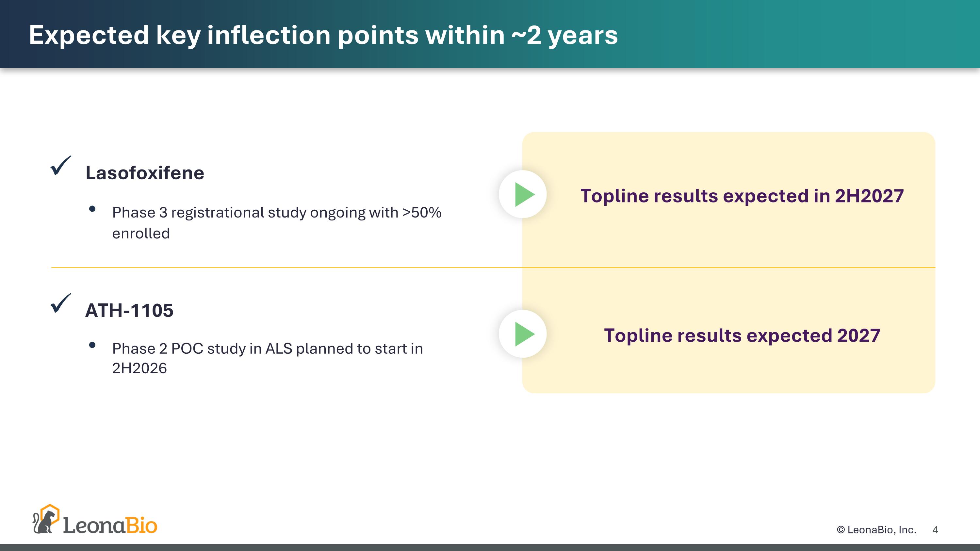The height and width of the screenshot is (551, 980).
Task: Click the bullet before the Phase 2 POC text
Action: click(92, 345)
